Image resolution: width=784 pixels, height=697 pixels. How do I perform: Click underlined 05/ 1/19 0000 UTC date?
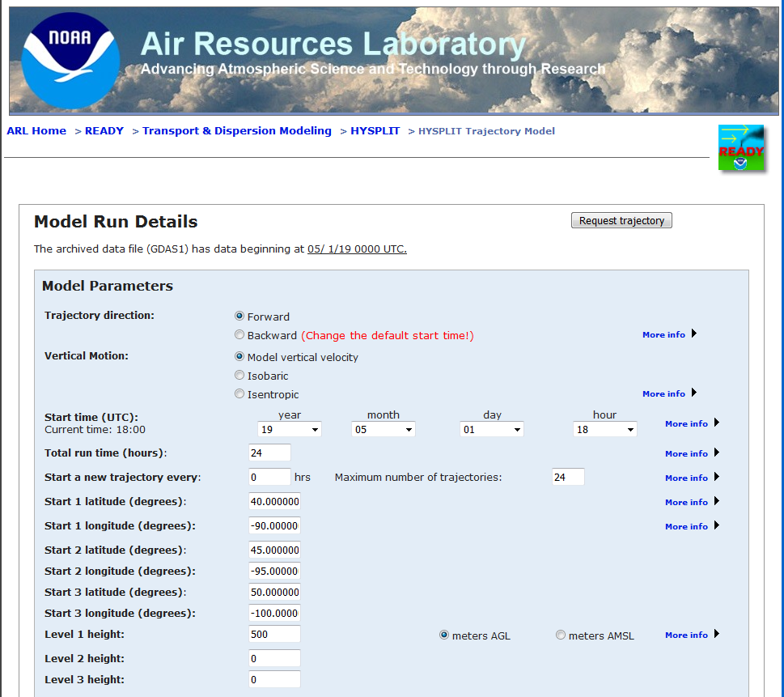[x=357, y=249]
